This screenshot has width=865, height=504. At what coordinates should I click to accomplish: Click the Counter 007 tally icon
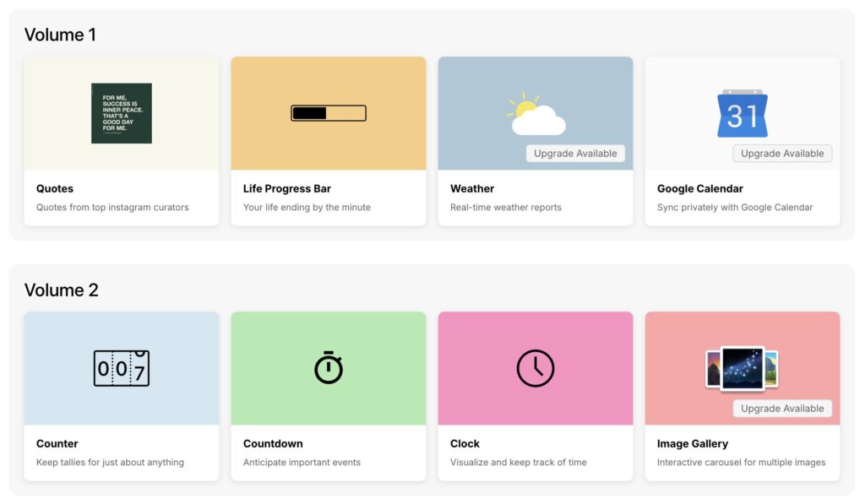coord(121,369)
